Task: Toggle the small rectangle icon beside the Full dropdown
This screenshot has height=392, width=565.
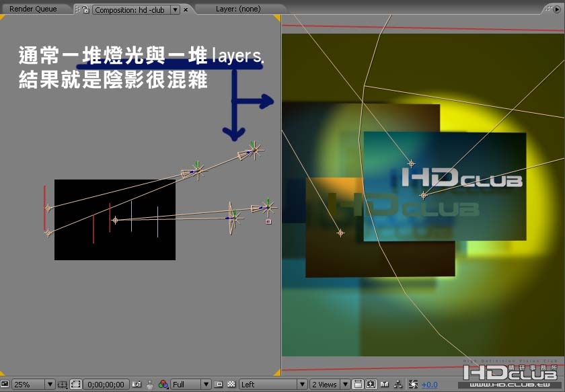Action: 219,385
